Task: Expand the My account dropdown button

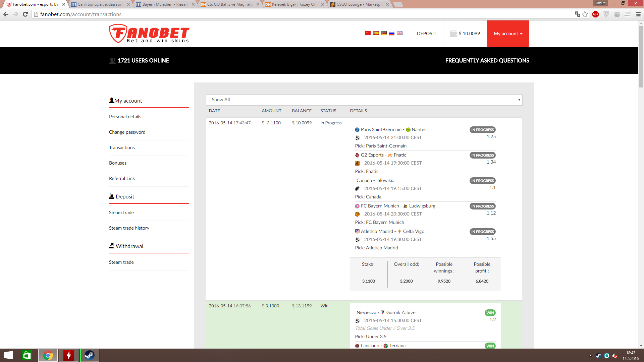Action: (508, 34)
